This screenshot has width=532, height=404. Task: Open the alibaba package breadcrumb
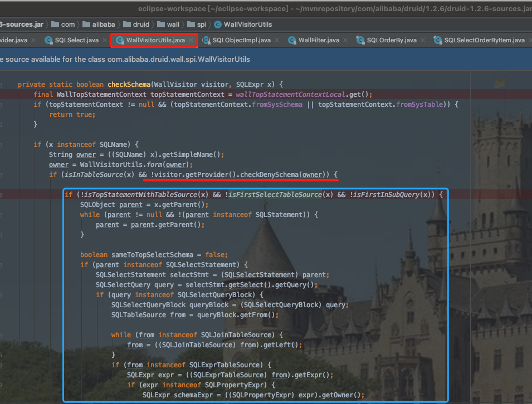pos(104,24)
